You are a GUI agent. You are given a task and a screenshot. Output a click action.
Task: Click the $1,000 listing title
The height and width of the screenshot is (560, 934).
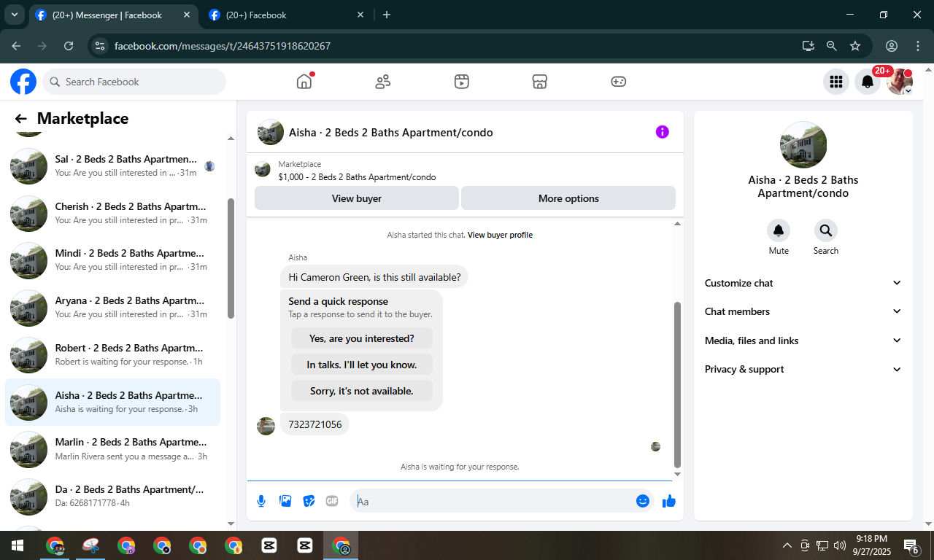(357, 177)
